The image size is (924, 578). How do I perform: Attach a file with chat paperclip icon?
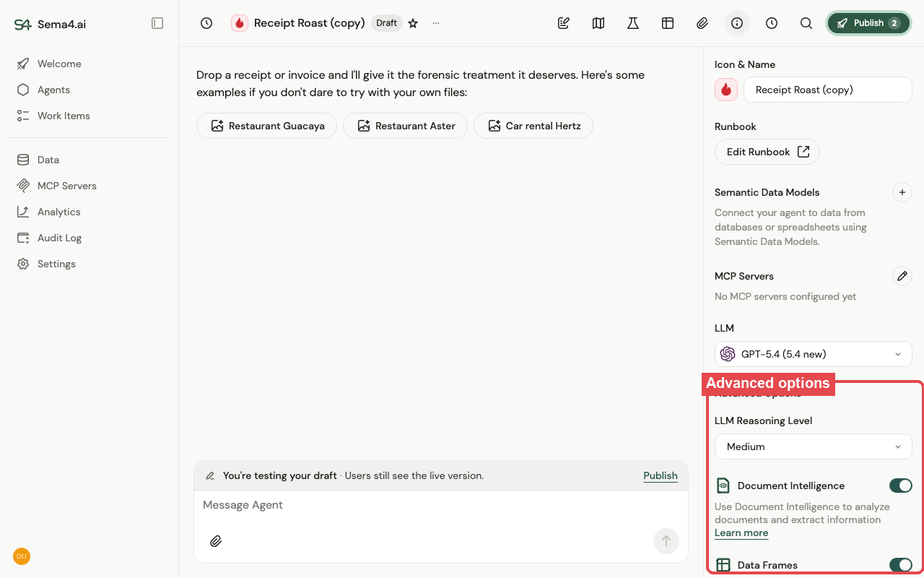(216, 540)
